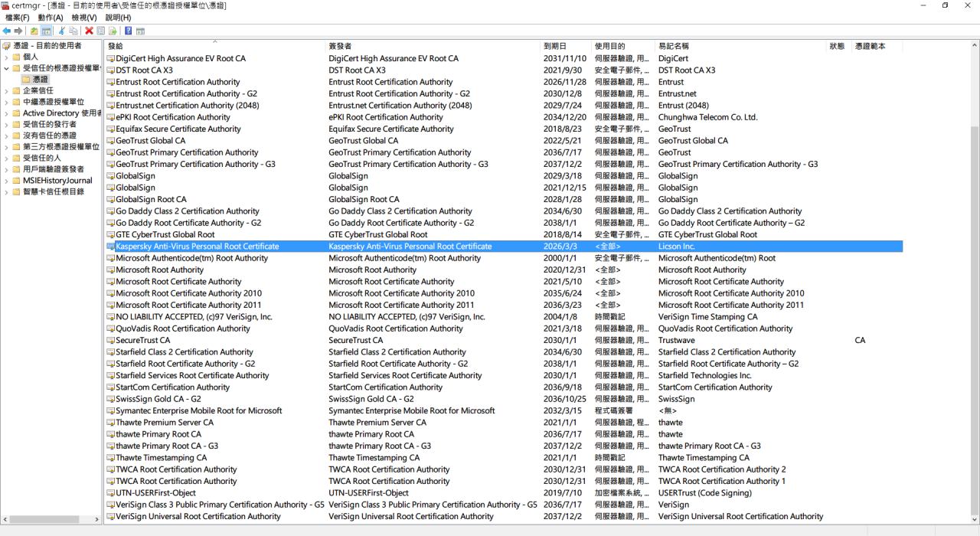Open the 說明(H) menu
Viewport: 980px width, 536px height.
[118, 18]
